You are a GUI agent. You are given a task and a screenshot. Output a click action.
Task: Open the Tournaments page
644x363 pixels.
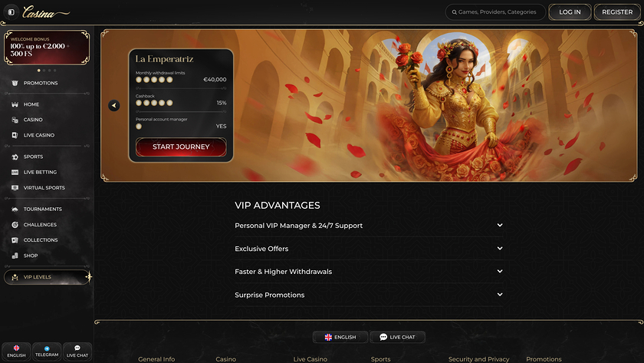(42, 209)
